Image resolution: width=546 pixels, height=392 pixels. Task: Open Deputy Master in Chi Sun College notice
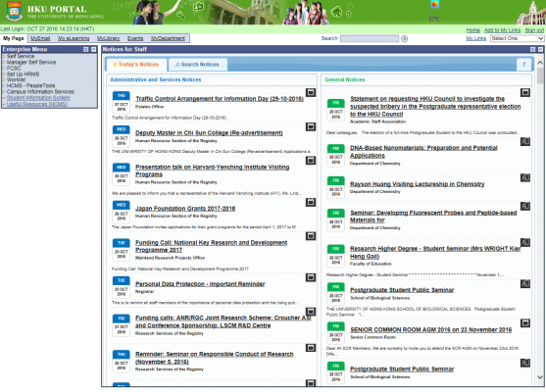209,132
